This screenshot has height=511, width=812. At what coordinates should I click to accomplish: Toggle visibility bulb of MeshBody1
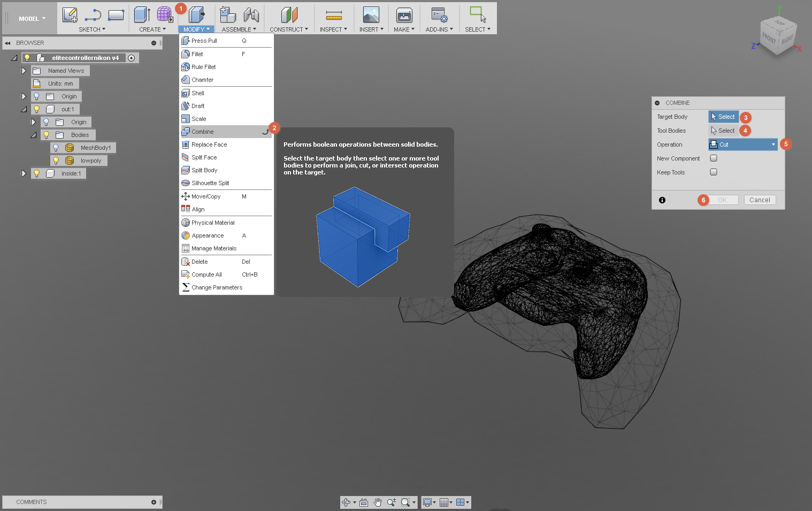coord(56,148)
